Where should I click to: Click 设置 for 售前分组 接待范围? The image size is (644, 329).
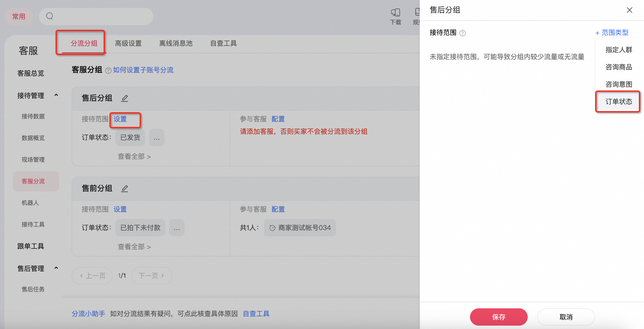click(120, 209)
